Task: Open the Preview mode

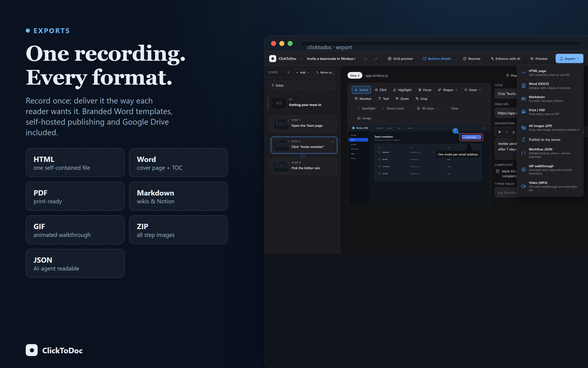Action: 539,59
